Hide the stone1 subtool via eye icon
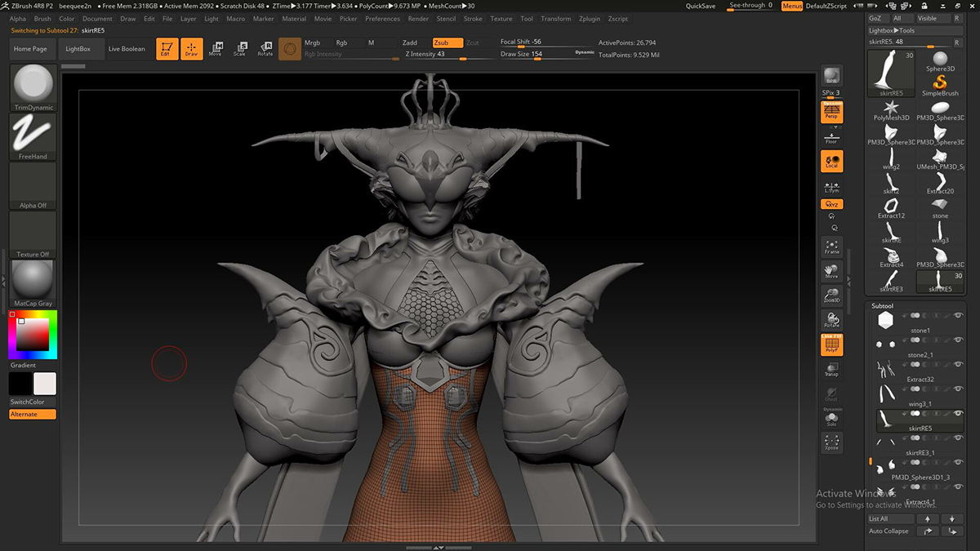The image size is (980, 551). pos(958,316)
